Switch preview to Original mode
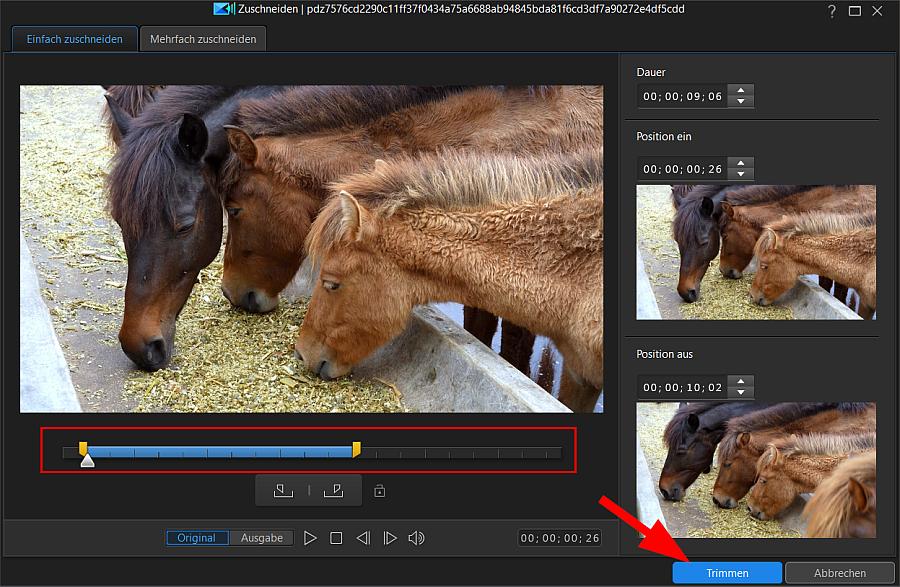This screenshot has width=900, height=587. 197,538
